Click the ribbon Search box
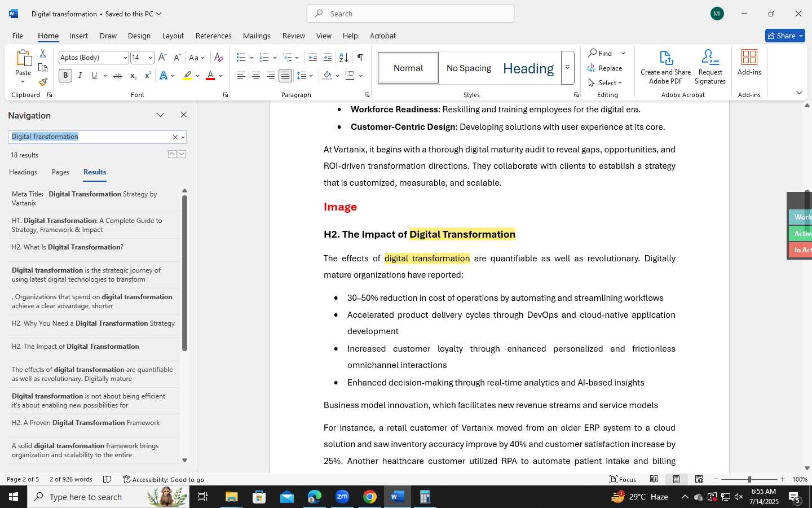This screenshot has height=508, width=812. click(x=411, y=14)
